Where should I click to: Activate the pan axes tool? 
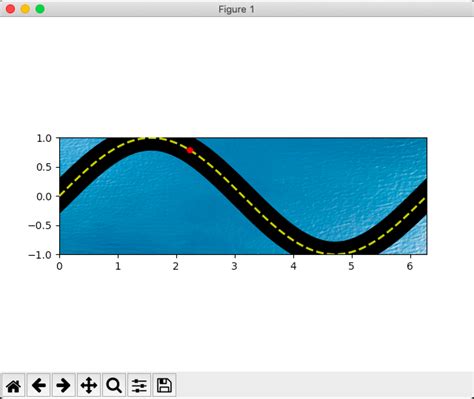coord(89,386)
